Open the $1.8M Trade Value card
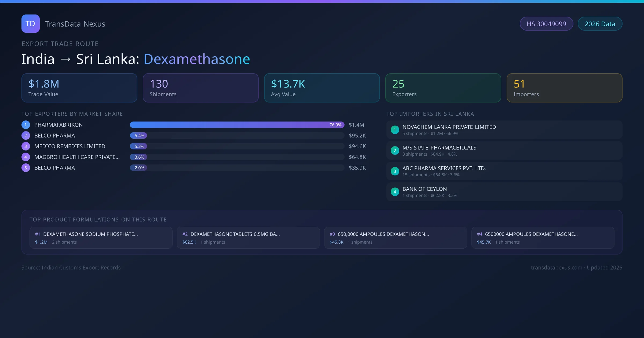This screenshot has width=644, height=338. 79,88
